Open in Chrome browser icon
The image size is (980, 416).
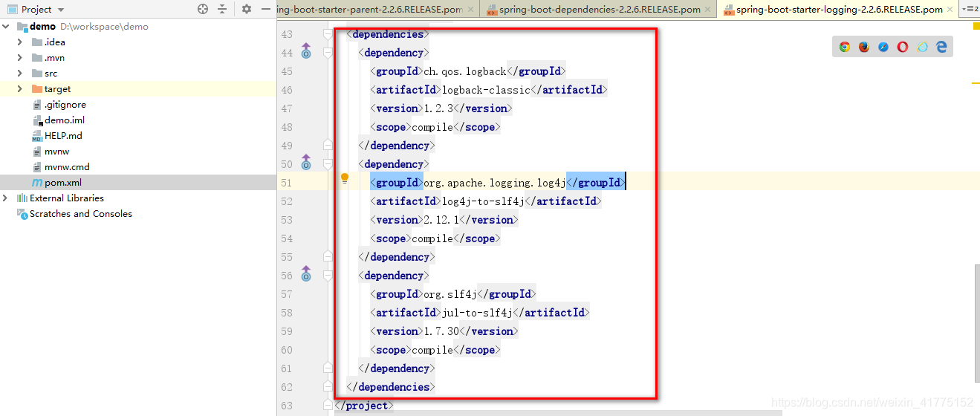click(x=845, y=47)
